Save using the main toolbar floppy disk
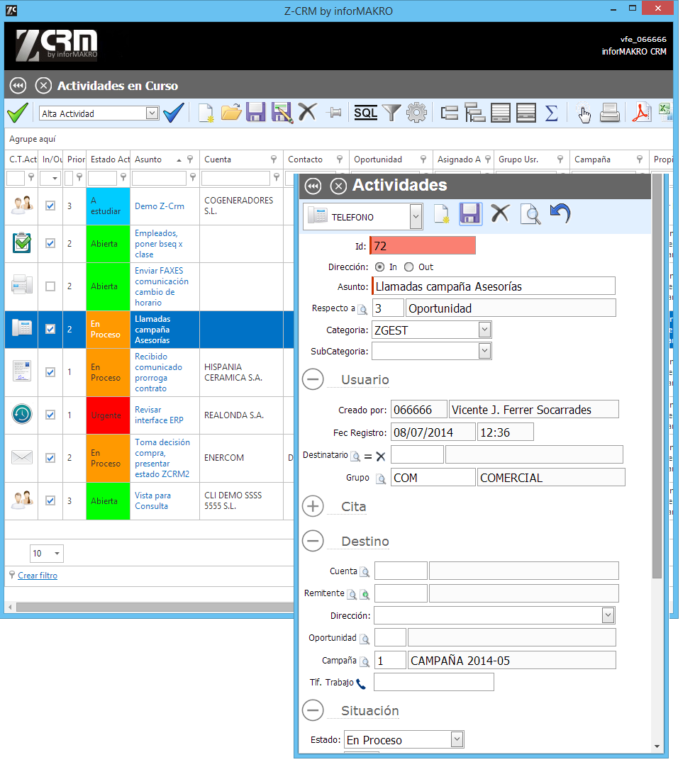Screen dimensions: 695x784 click(x=256, y=113)
